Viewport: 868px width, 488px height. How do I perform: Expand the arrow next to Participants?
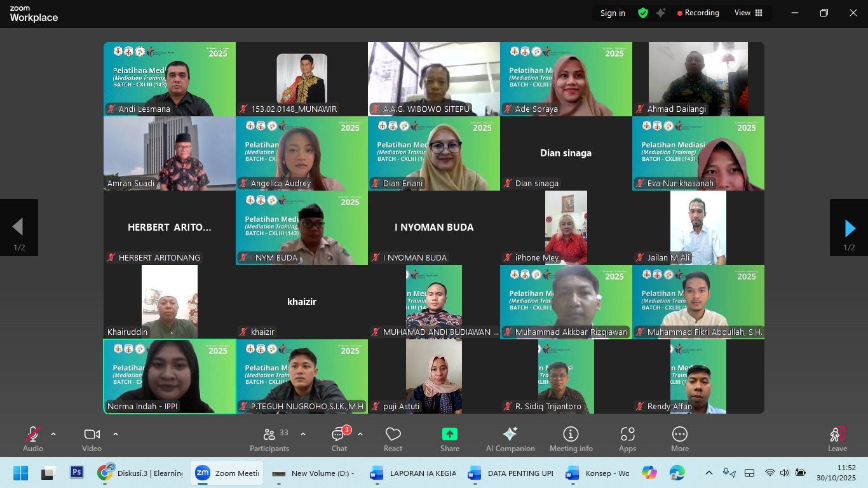click(x=303, y=434)
